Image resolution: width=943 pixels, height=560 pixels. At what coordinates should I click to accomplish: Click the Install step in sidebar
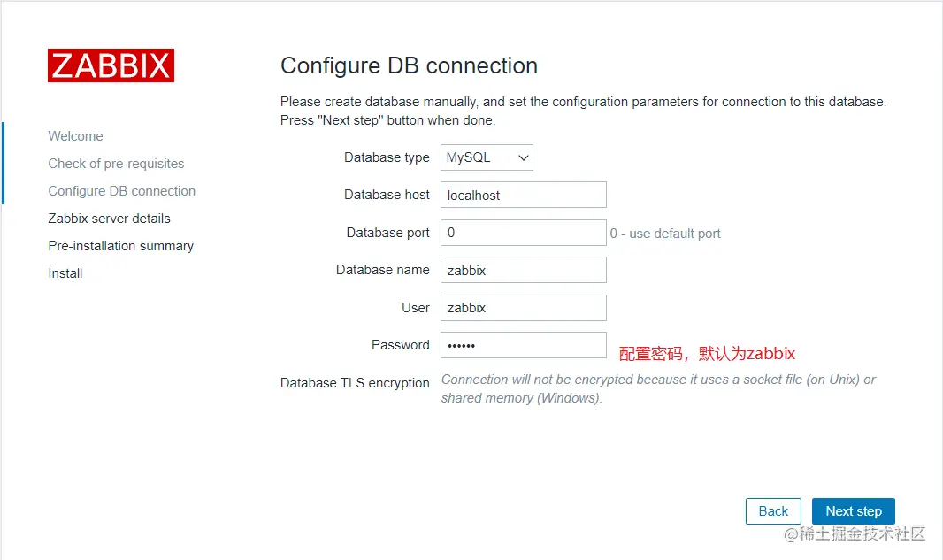65,273
